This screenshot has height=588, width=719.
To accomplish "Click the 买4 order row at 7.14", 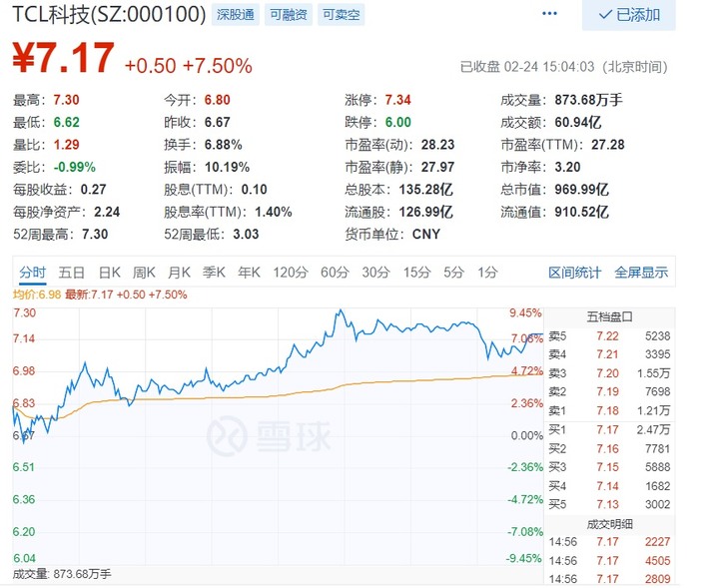I will (609, 486).
